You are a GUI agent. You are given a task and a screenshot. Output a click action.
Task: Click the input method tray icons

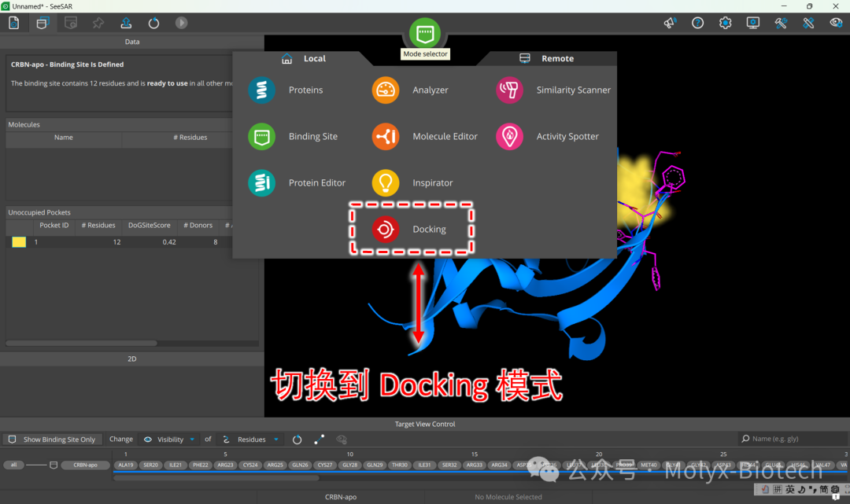point(801,489)
